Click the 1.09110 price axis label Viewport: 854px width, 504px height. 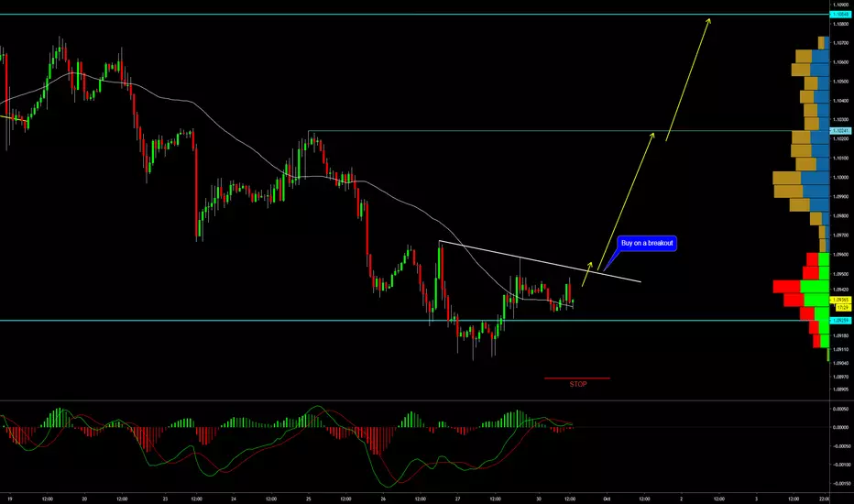(840, 349)
